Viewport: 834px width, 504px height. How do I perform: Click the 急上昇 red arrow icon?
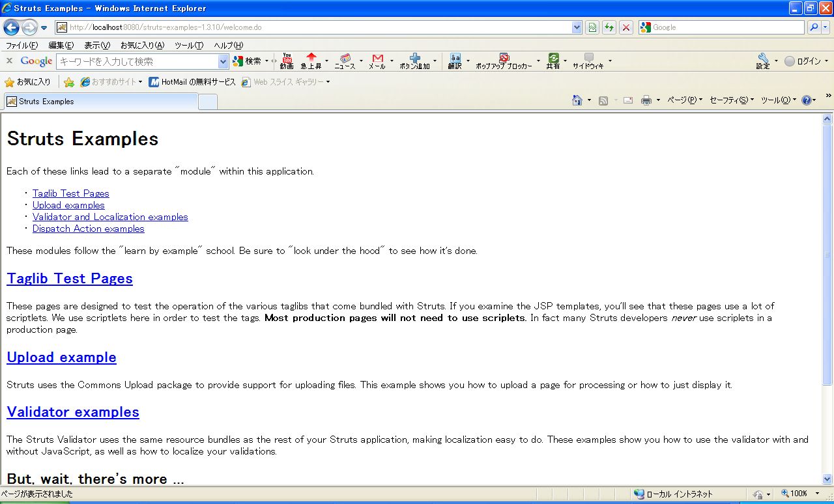coord(311,61)
